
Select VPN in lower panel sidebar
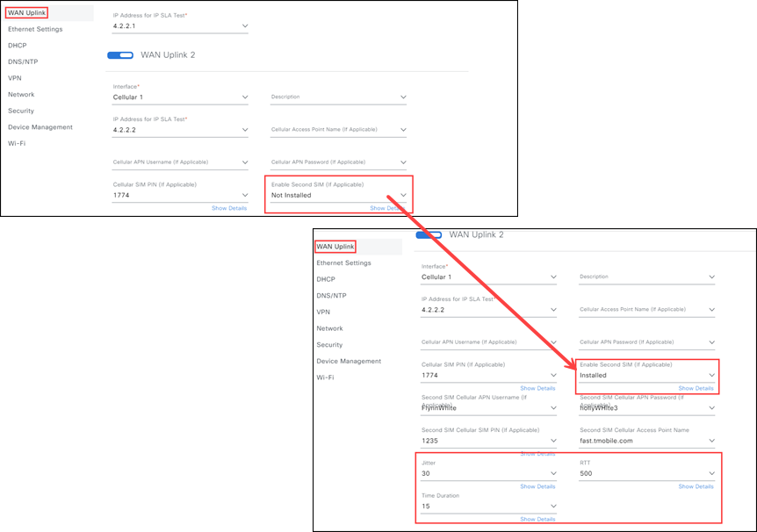[323, 313]
